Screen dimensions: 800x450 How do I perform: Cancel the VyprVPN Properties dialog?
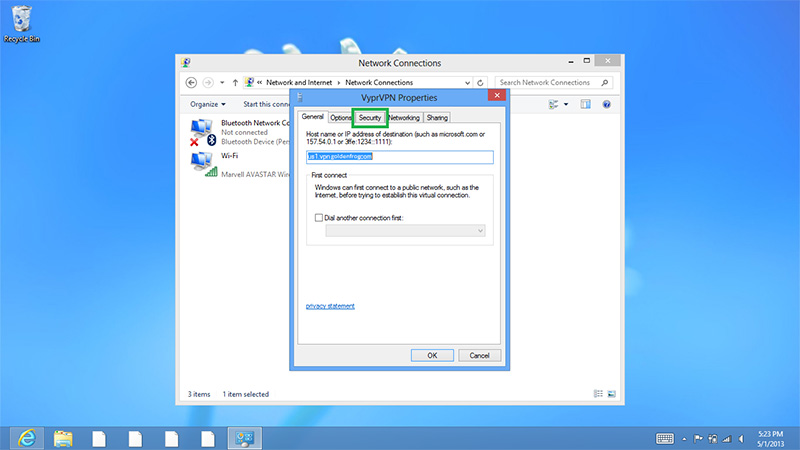479,355
